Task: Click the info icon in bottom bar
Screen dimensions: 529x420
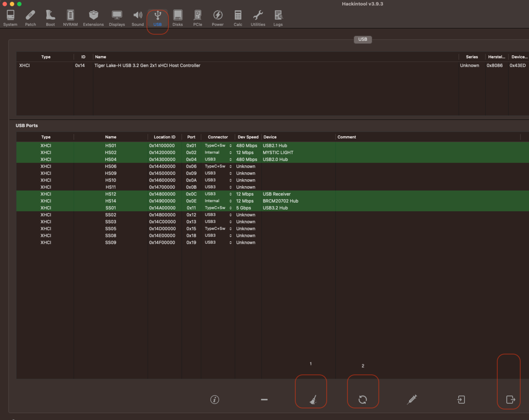Action: [x=214, y=399]
